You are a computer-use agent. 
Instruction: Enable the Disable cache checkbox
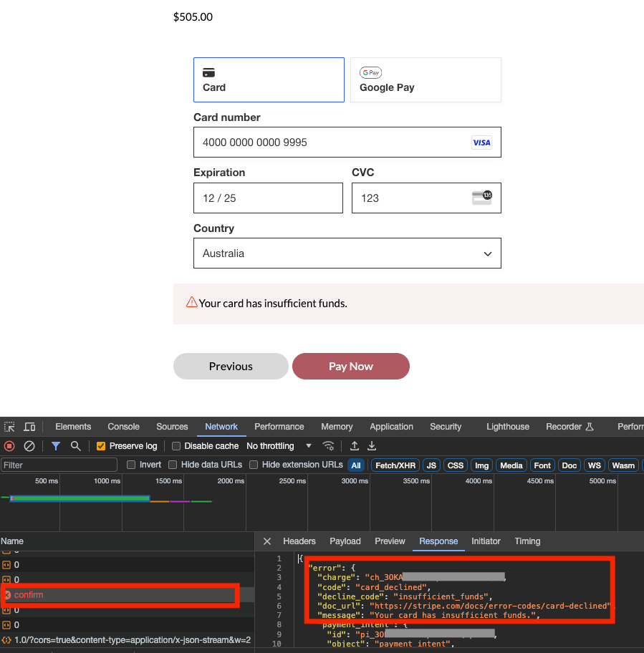(176, 446)
